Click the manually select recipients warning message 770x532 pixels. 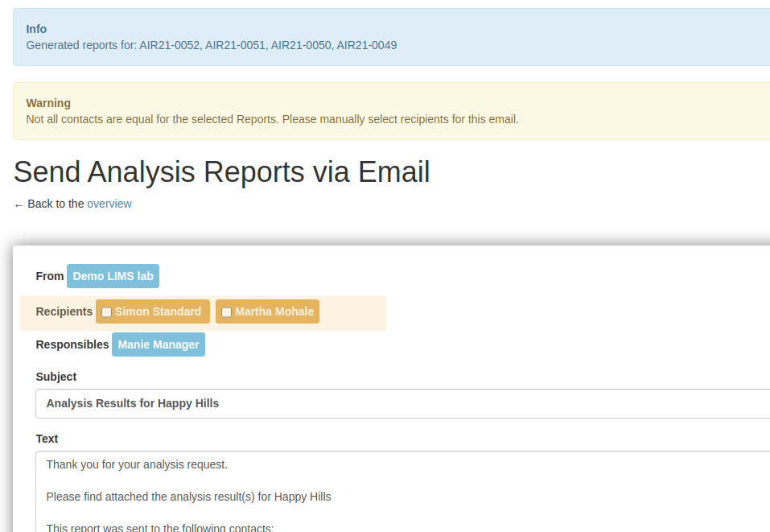272,119
